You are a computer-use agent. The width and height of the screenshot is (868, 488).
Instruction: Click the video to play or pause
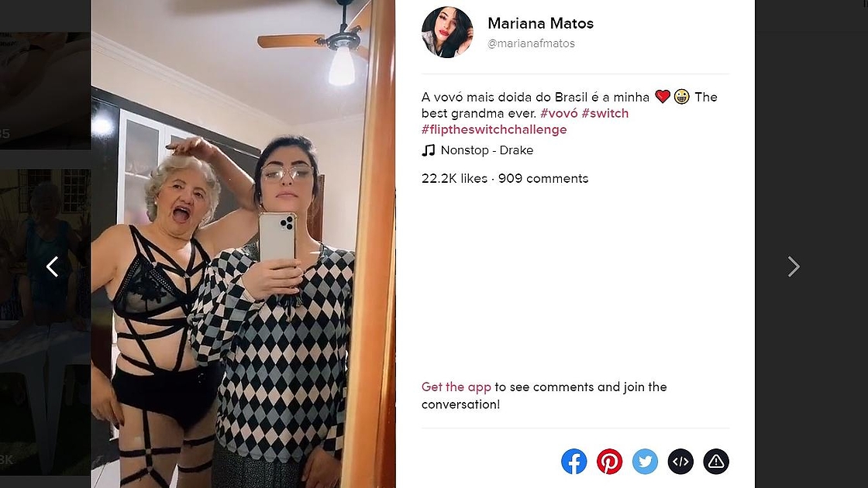[x=243, y=244]
